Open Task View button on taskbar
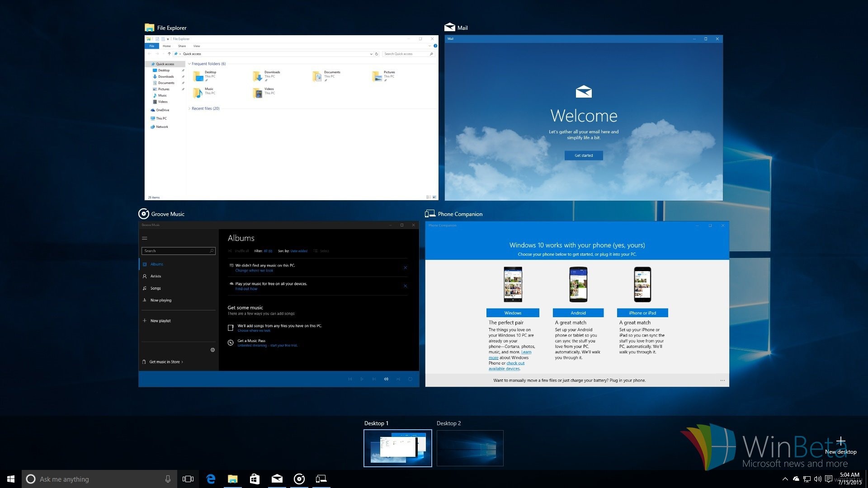This screenshot has height=488, width=868. tap(188, 479)
